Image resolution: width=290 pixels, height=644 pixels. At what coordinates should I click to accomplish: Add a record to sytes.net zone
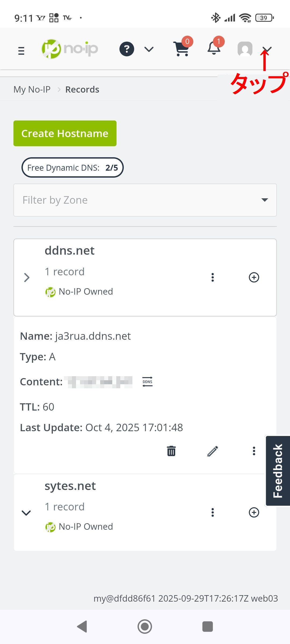click(x=254, y=512)
